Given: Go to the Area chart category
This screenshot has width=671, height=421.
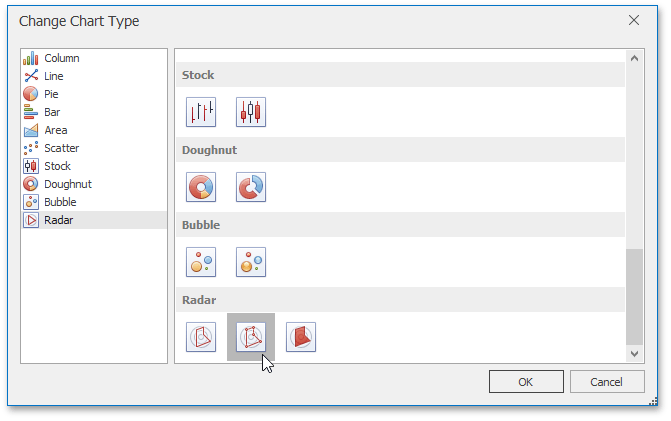Looking at the screenshot, I should (x=55, y=130).
